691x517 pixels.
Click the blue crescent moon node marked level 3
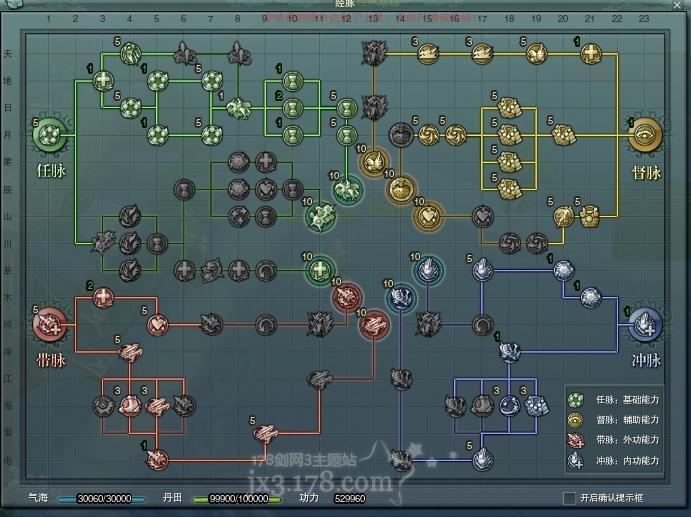click(x=509, y=405)
